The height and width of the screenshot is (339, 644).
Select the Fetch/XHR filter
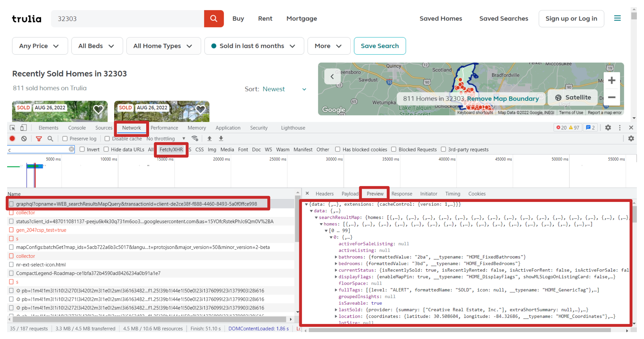171,149
